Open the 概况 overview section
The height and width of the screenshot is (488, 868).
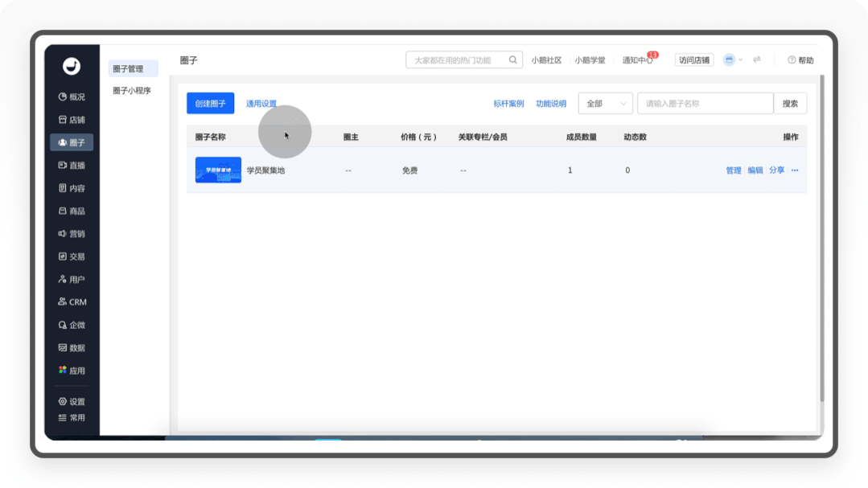point(72,96)
